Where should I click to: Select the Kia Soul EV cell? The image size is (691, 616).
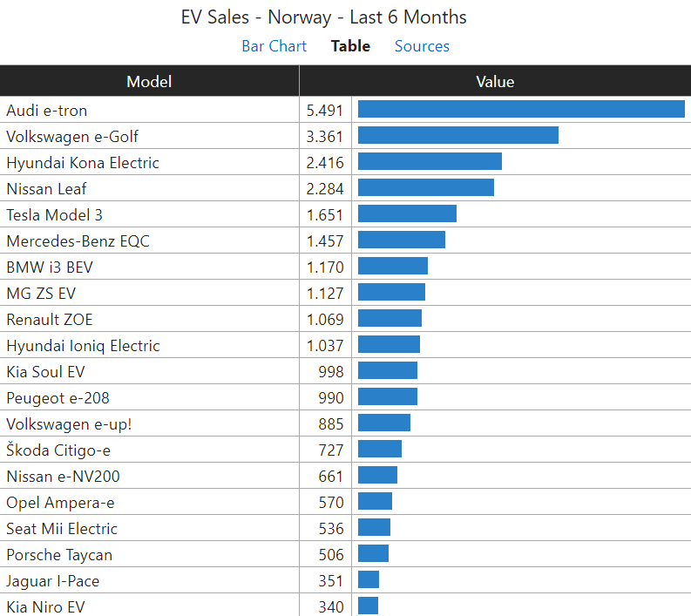click(149, 371)
